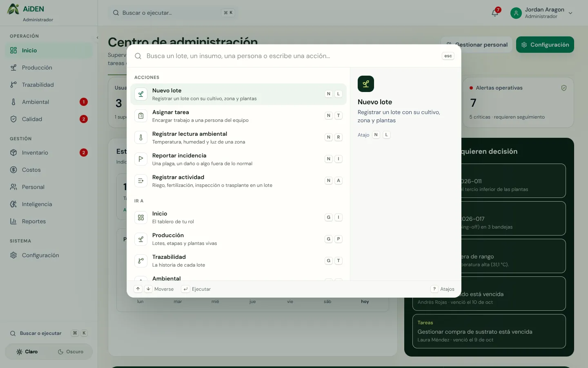Click the Nuevo lote seedling icon
Screen dimensions: 588x368
(x=141, y=94)
